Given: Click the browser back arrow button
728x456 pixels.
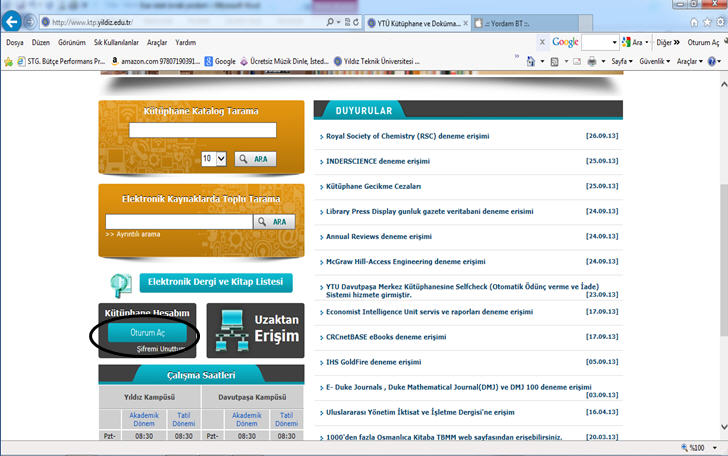Looking at the screenshot, I should 12,21.
